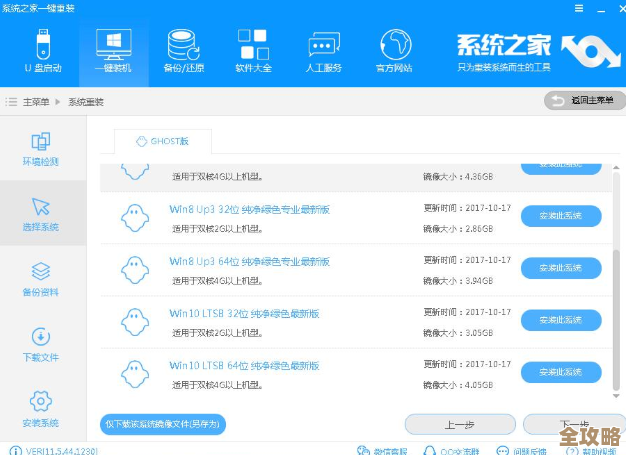
Task: Visit the 官方网站 official website
Action: click(x=394, y=51)
